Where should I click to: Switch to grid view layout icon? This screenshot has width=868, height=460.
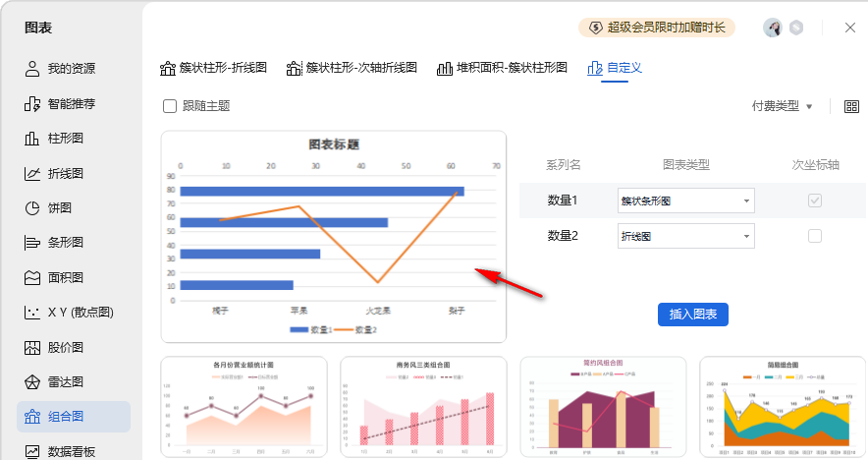pyautogui.click(x=851, y=106)
